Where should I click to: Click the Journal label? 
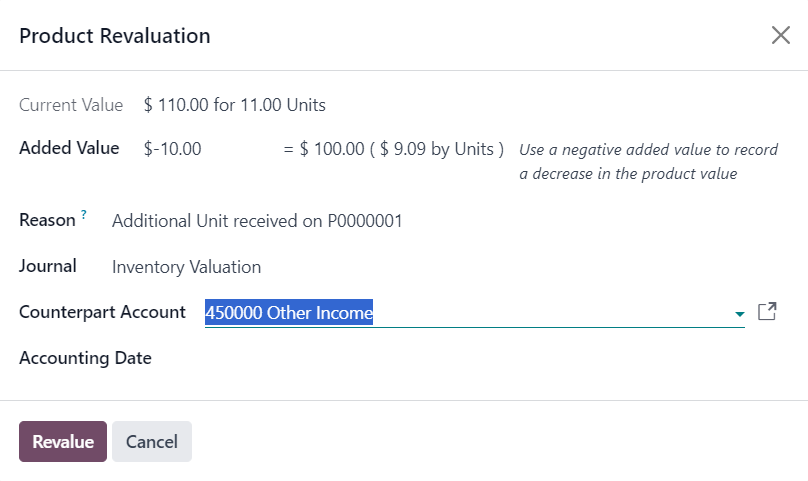point(48,266)
